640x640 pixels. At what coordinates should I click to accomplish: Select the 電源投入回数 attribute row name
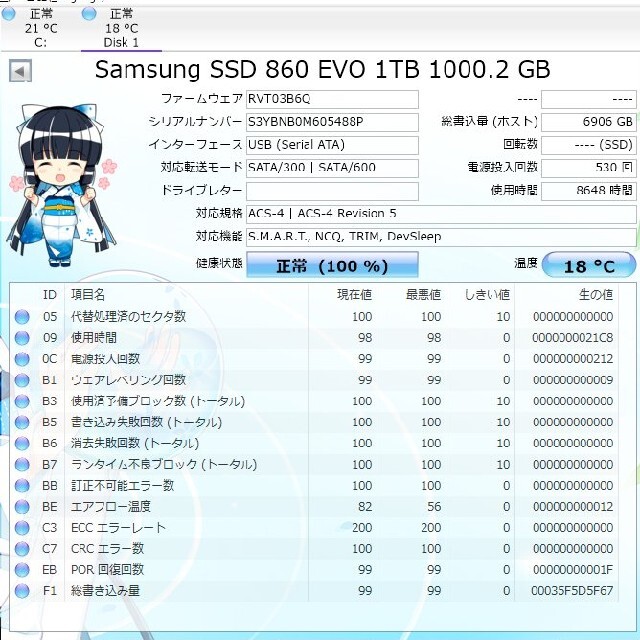105,359
